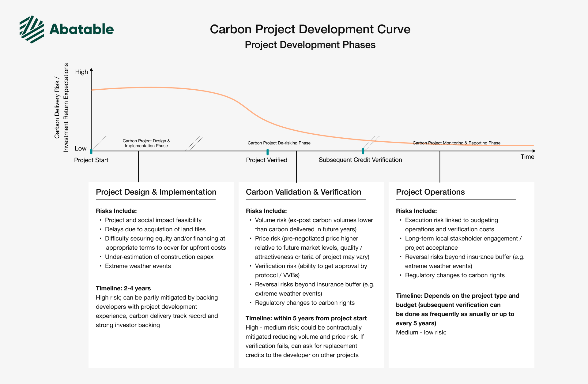The height and width of the screenshot is (384, 588).
Task: Click the Time axis label
Action: [527, 157]
